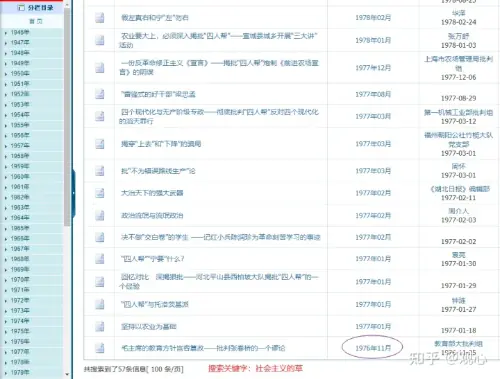Open article "四人帮"与托洛茨基派
This screenshot has width=500, height=379.
[x=155, y=304]
